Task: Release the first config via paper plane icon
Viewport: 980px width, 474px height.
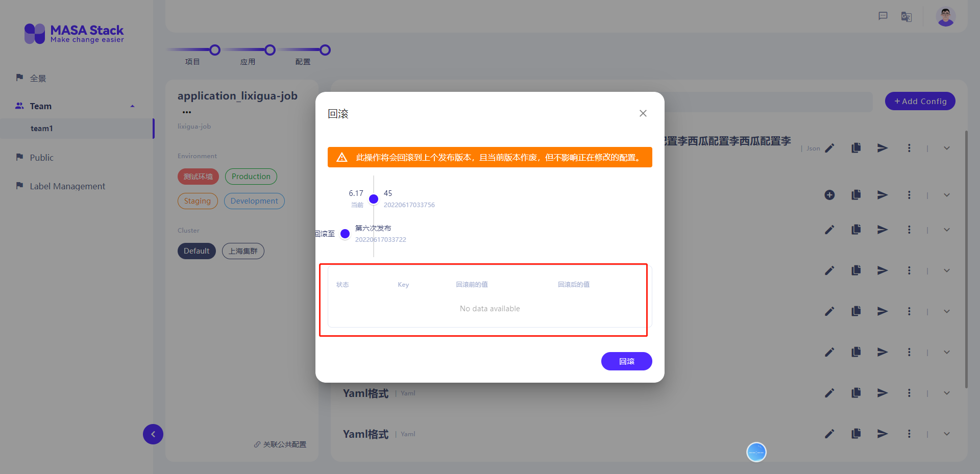Action: click(x=882, y=148)
